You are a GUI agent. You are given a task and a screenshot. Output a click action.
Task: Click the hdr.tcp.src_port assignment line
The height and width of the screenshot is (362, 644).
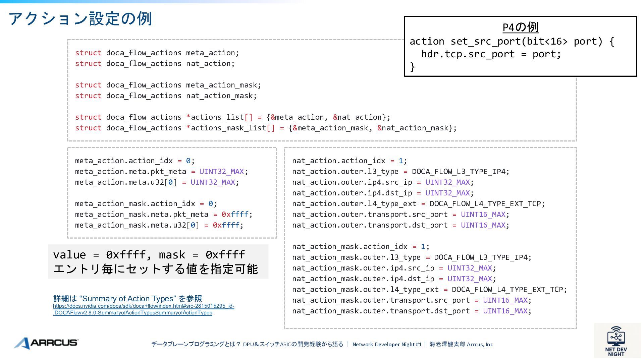pos(491,54)
